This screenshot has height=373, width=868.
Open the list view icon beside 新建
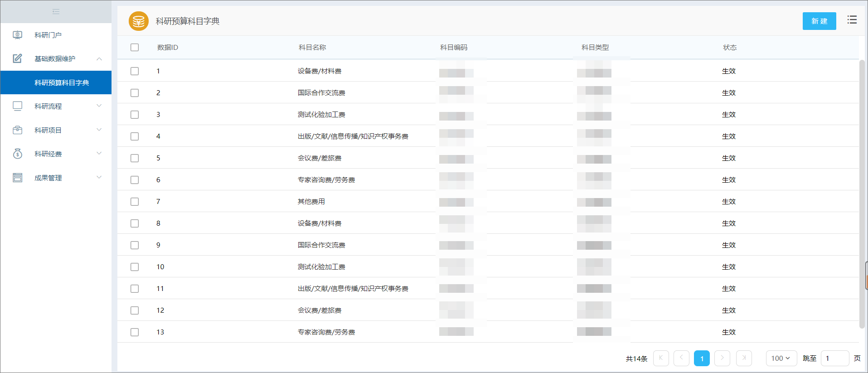coord(852,20)
